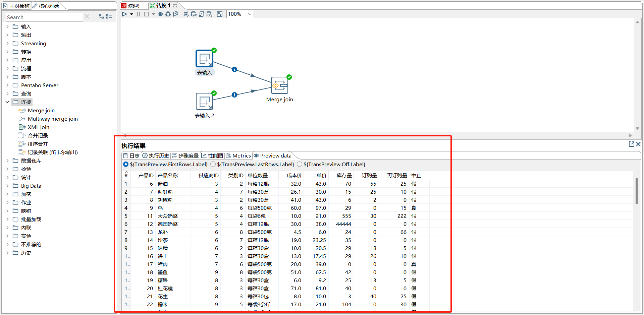This screenshot has height=315, width=644.
Task: Expand the Big Data folder
Action: click(x=7, y=186)
